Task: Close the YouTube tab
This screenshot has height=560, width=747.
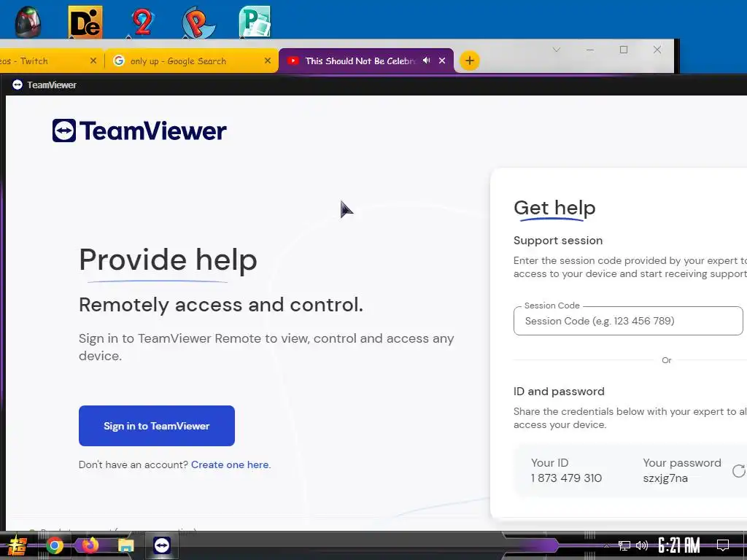Action: [442, 61]
